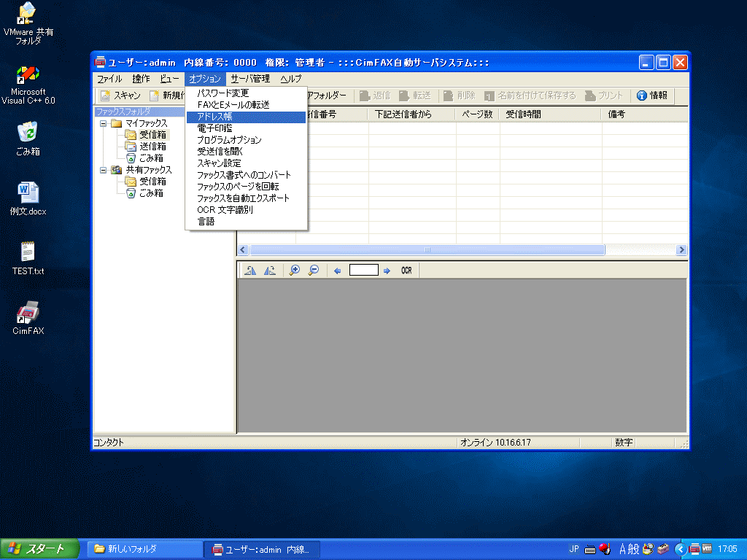Open the ファイル menu
747x560 pixels.
[x=109, y=79]
